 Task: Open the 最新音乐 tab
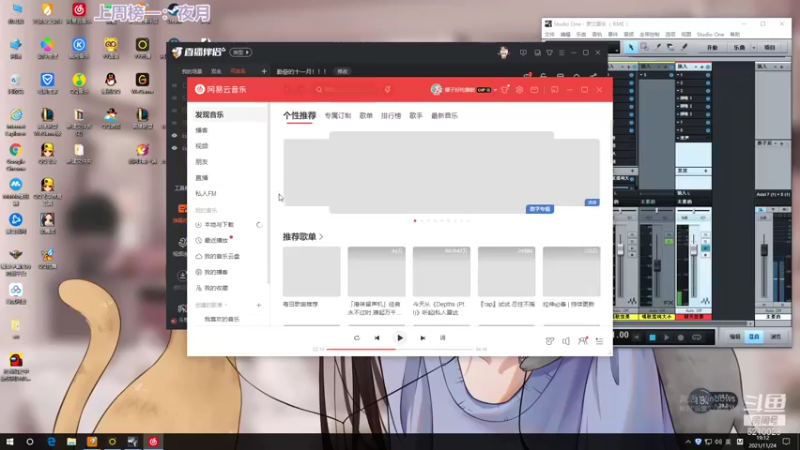(x=444, y=116)
